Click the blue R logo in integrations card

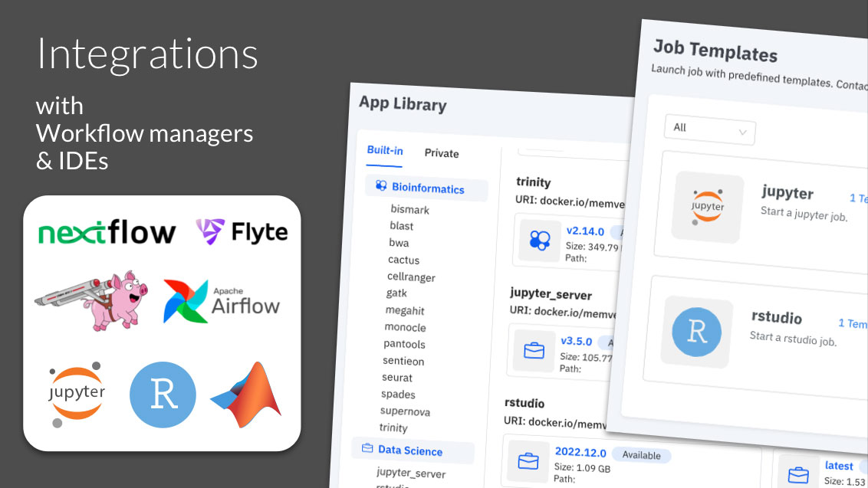tap(163, 395)
